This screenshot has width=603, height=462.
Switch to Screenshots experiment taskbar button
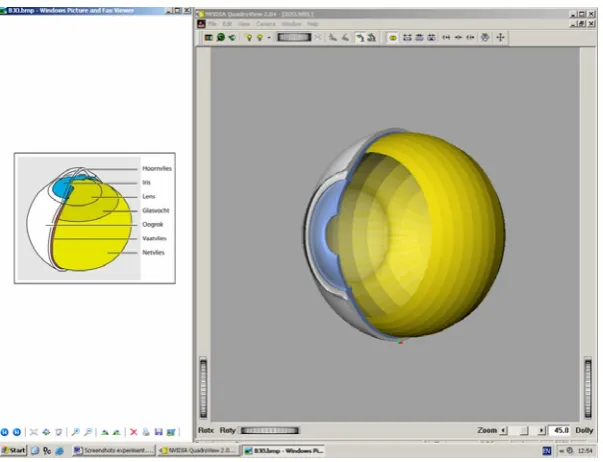point(114,450)
